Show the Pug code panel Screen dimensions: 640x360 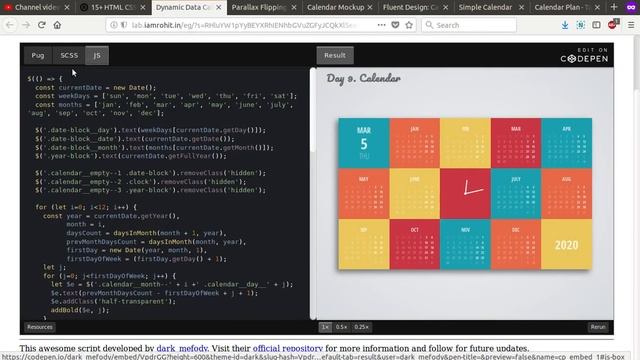[38, 55]
